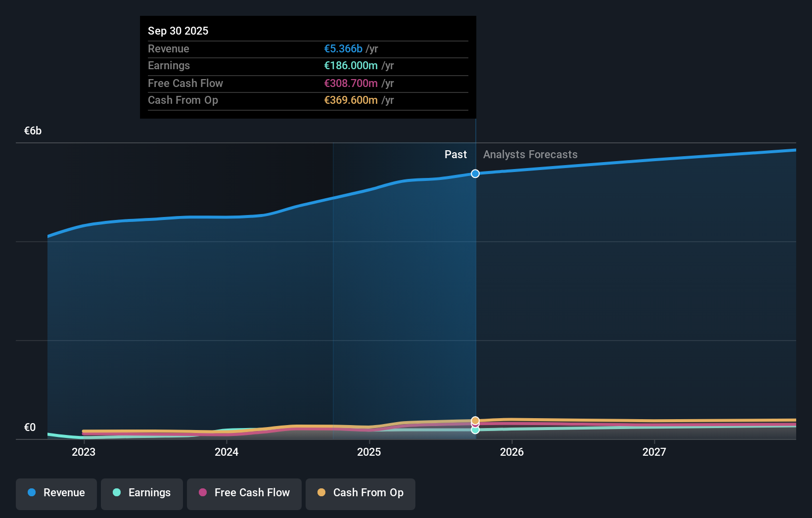Viewport: 812px width, 518px height.
Task: Click the pink Free Cash Flow legend dot
Action: click(203, 492)
